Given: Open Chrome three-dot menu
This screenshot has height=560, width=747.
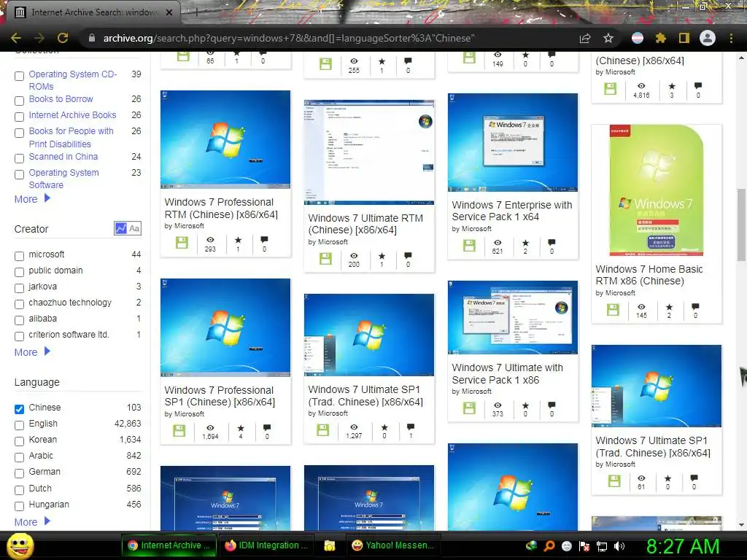Looking at the screenshot, I should pos(731,38).
